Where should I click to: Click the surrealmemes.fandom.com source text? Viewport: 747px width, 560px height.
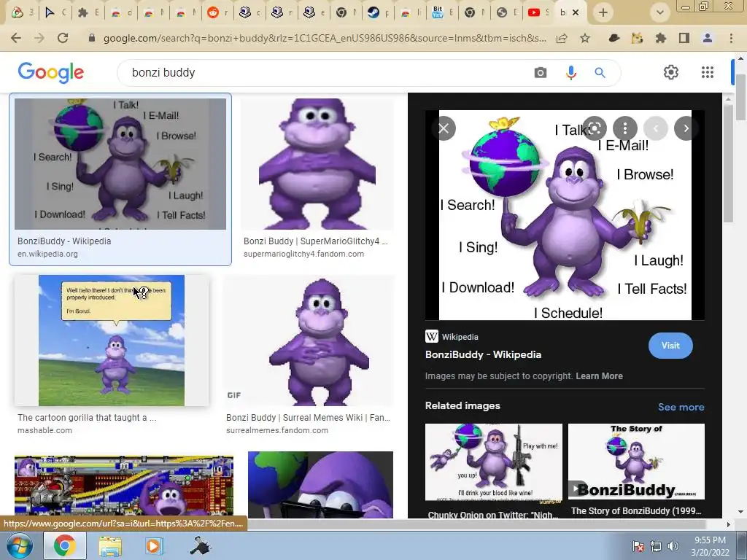click(x=277, y=430)
